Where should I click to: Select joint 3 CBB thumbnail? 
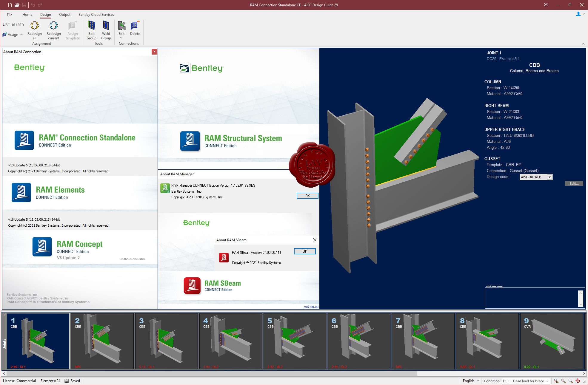tap(167, 341)
